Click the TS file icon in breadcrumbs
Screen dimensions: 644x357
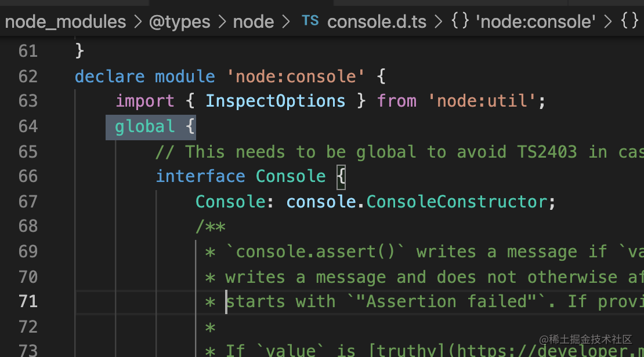point(310,21)
